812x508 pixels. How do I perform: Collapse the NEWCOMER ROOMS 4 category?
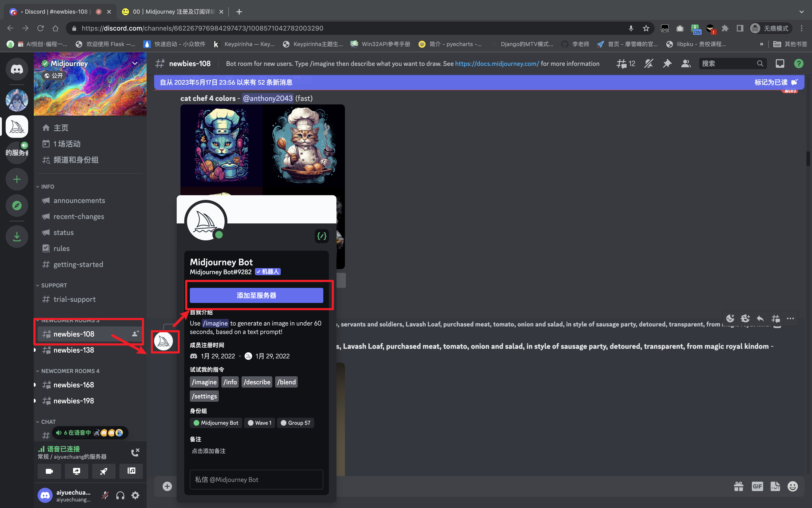pyautogui.click(x=67, y=371)
